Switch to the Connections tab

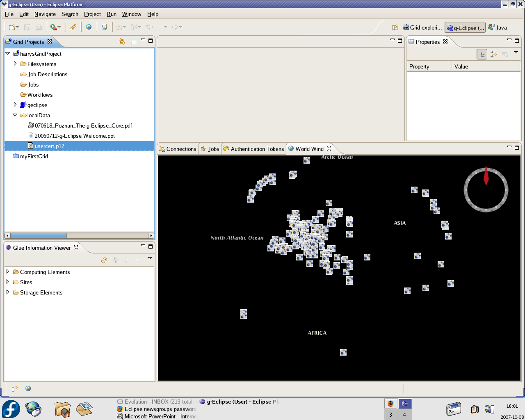click(178, 149)
